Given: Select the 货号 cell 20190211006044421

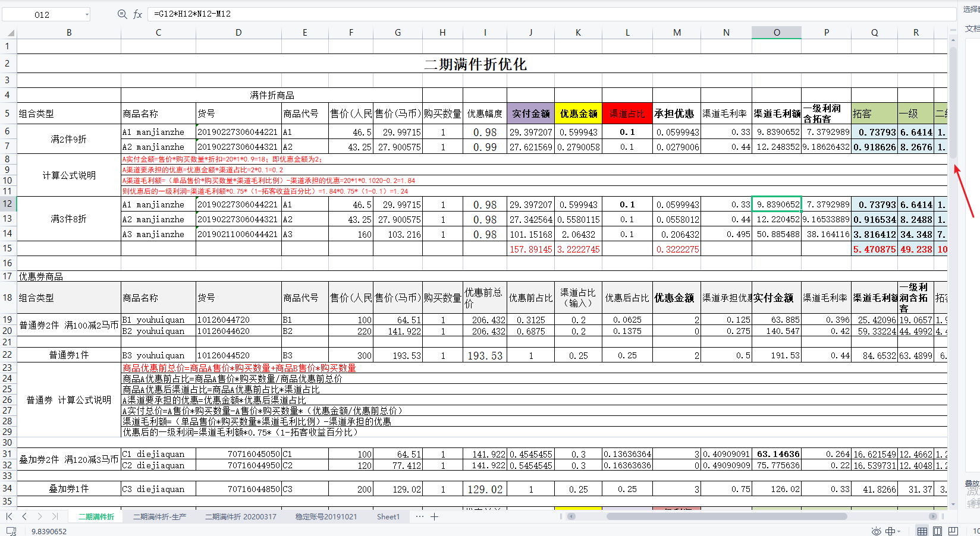Looking at the screenshot, I should (238, 234).
